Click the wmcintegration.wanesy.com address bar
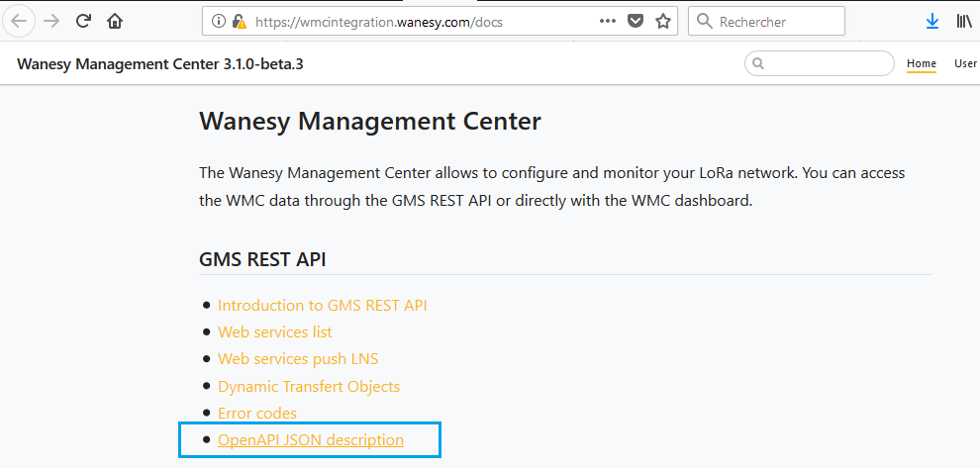 coord(416,21)
